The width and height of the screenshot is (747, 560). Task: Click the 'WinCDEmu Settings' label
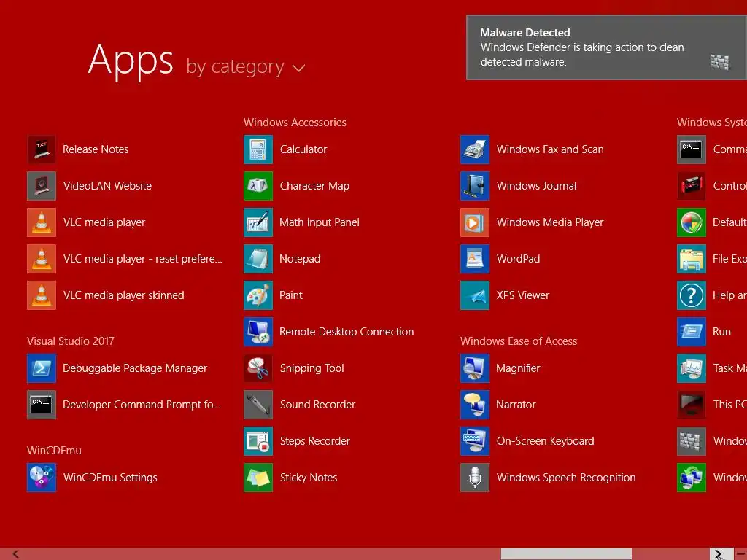tap(110, 478)
